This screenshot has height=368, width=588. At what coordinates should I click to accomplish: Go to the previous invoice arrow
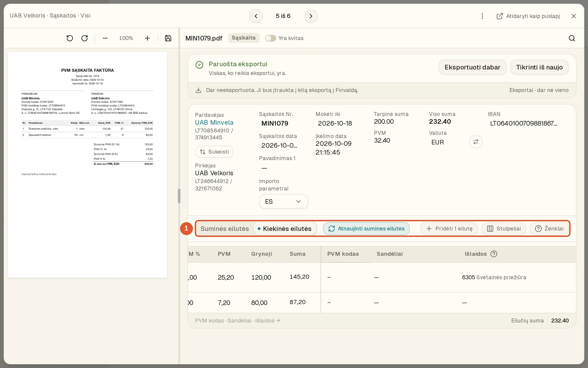(x=256, y=16)
